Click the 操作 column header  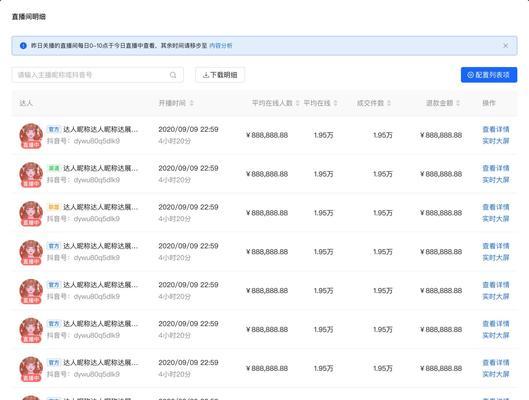(489, 103)
